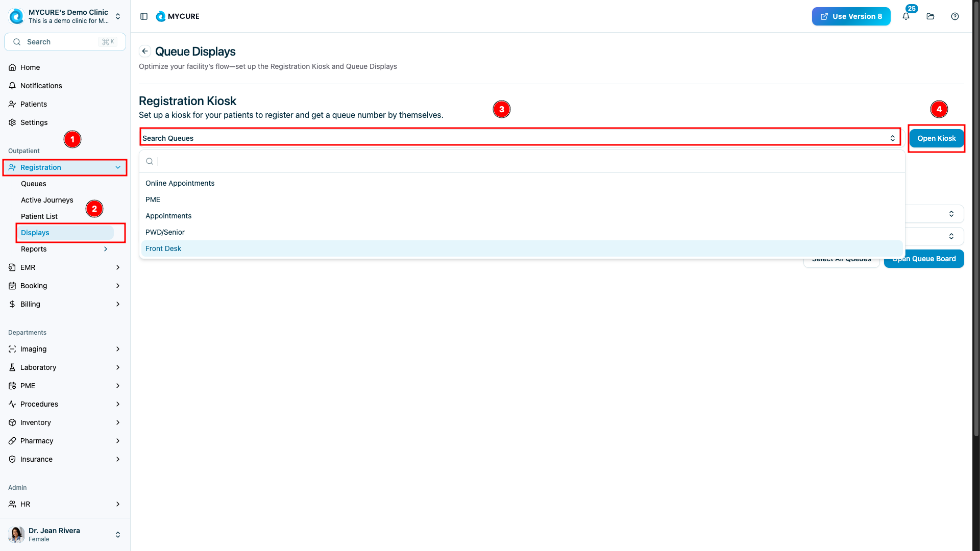Open Settings gear in sidebar

click(x=34, y=122)
